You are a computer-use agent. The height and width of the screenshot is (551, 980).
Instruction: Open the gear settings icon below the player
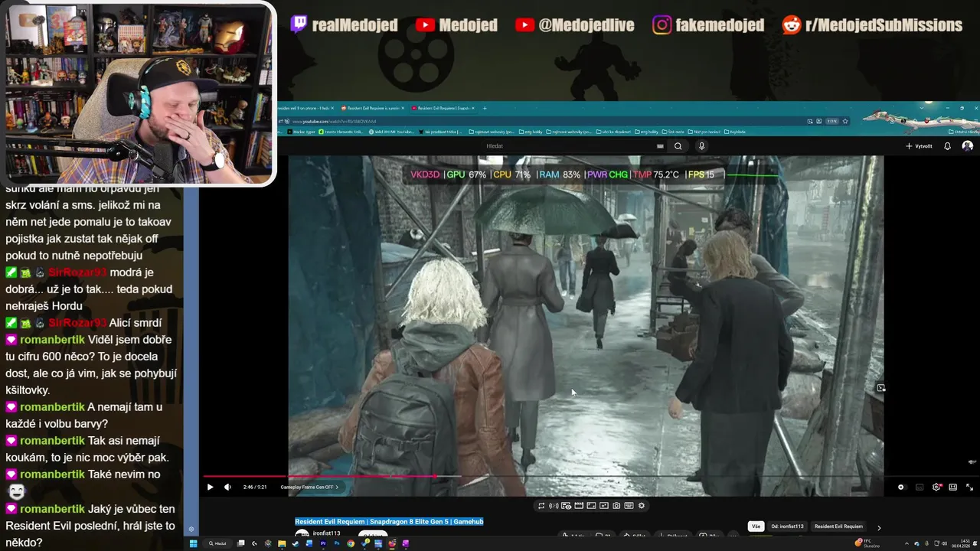coord(642,506)
